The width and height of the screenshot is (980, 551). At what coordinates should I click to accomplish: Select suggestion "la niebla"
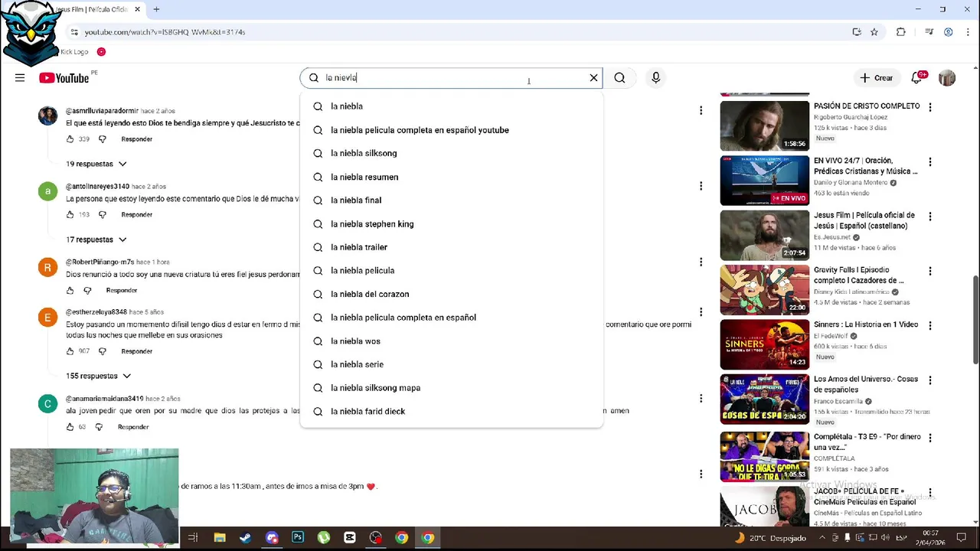[x=452, y=106]
